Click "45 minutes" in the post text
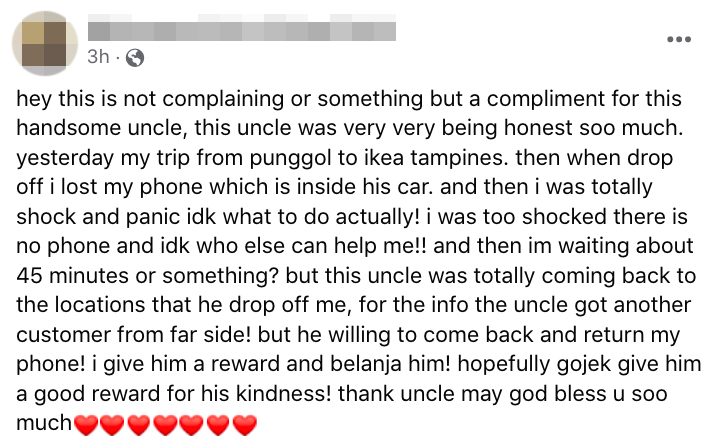 [x=63, y=264]
